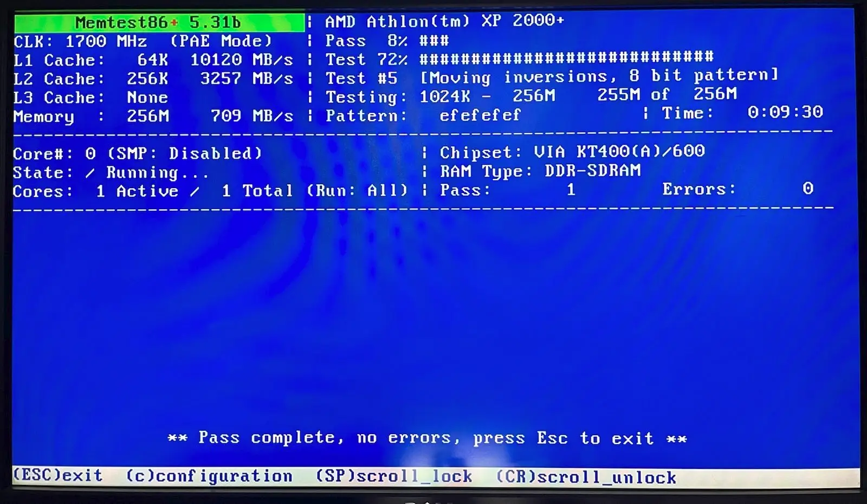Viewport: 867px width, 504px height.
Task: Click the Chipset: VIA KT400(A)/600 text
Action: pos(572,151)
